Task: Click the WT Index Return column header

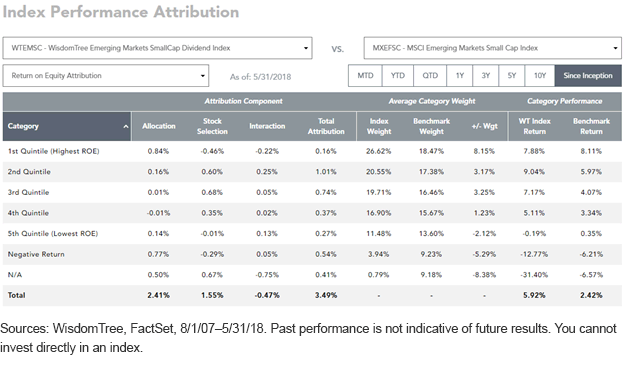Action: click(534, 126)
